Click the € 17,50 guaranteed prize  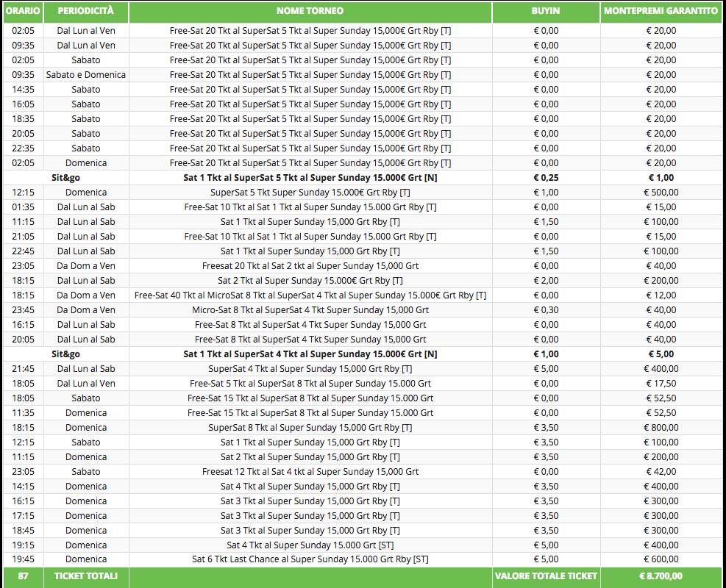[661, 384]
